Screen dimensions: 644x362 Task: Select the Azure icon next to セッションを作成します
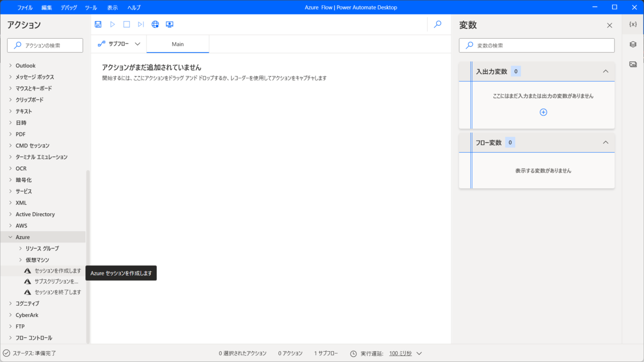point(27,271)
